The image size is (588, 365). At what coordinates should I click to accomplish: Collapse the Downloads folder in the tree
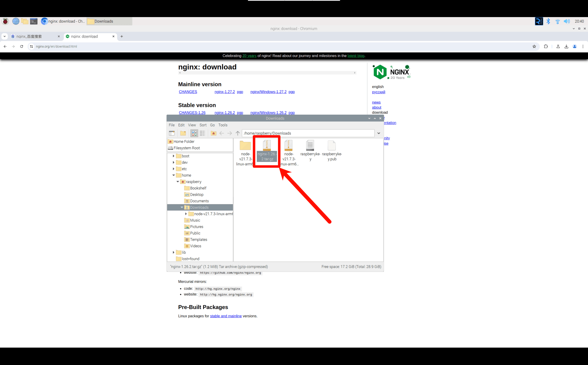point(182,207)
